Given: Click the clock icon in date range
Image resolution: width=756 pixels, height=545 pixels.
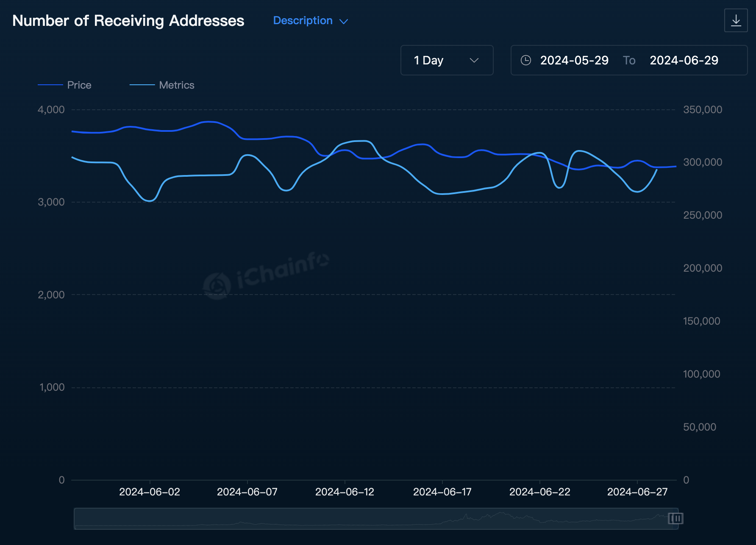Looking at the screenshot, I should [x=525, y=60].
